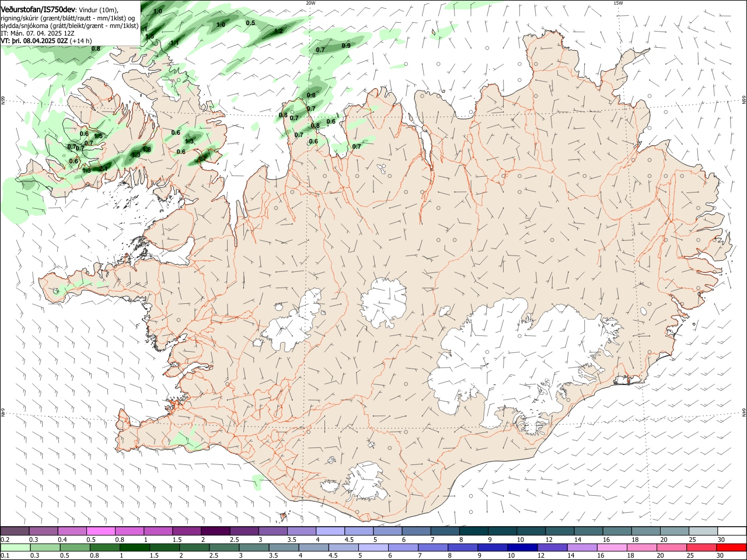Select the dusky purple 0.2–0.3 legend swatch
Viewport: 747px width, 560px height.
(x=15, y=531)
